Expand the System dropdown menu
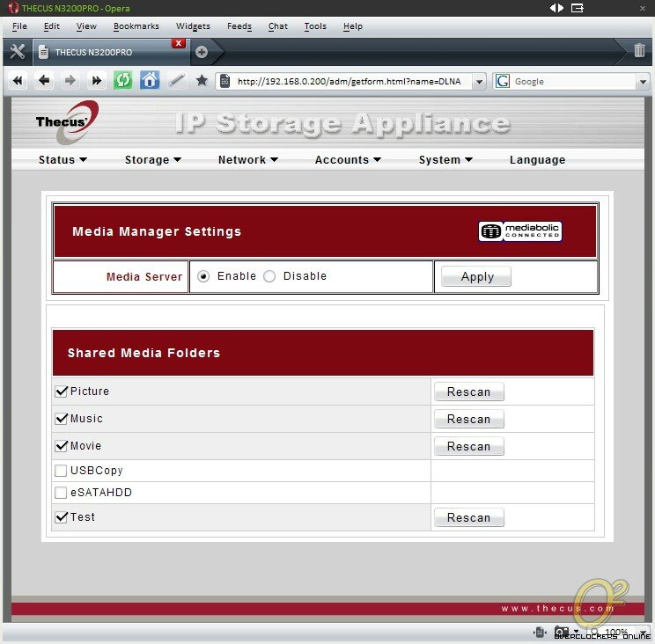The height and width of the screenshot is (644, 655). pos(445,160)
